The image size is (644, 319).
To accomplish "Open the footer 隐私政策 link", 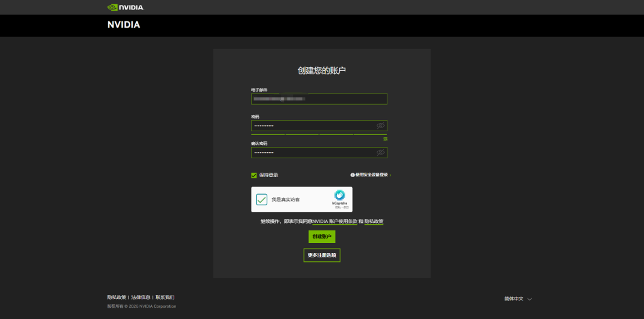I will [x=116, y=297].
